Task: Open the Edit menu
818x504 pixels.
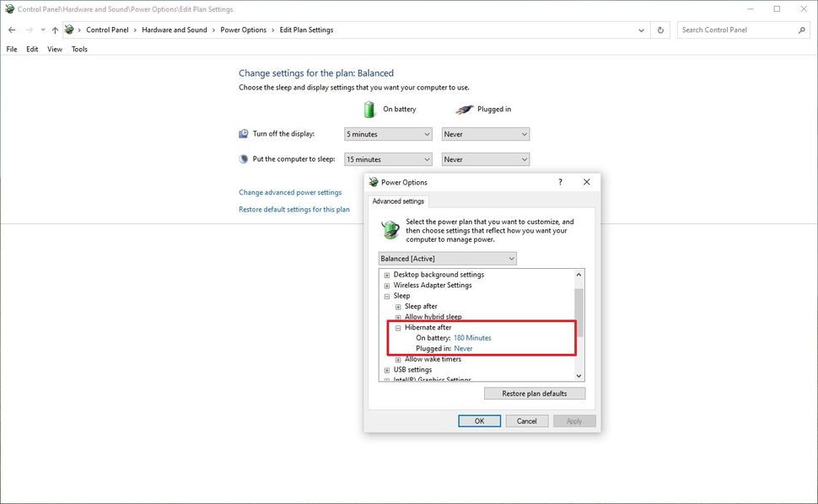Action: (x=31, y=49)
